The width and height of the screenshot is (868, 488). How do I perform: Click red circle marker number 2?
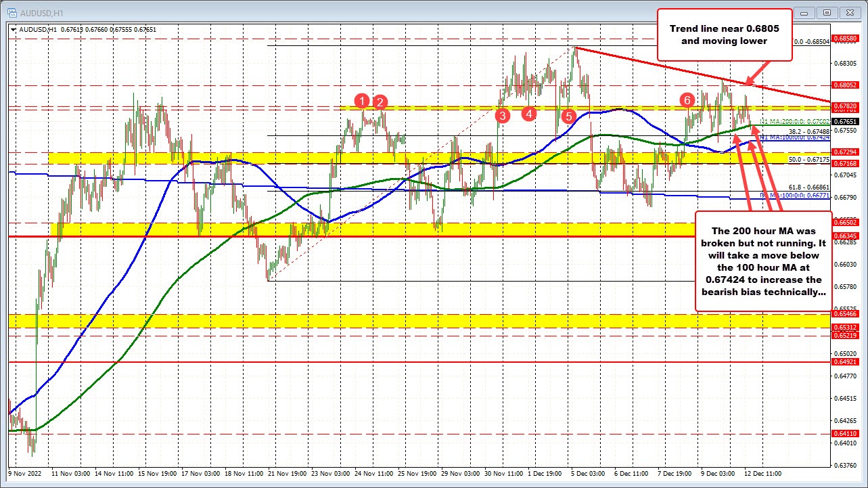(x=380, y=102)
